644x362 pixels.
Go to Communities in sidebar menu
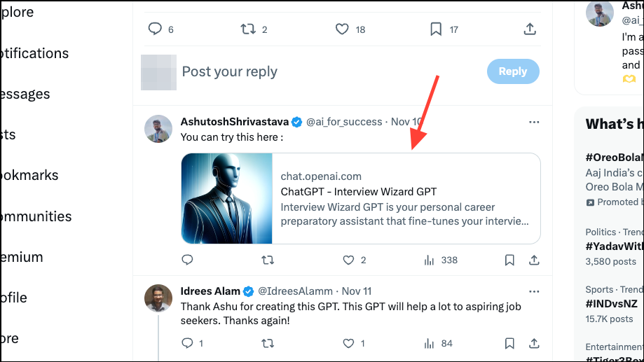pyautogui.click(x=36, y=216)
